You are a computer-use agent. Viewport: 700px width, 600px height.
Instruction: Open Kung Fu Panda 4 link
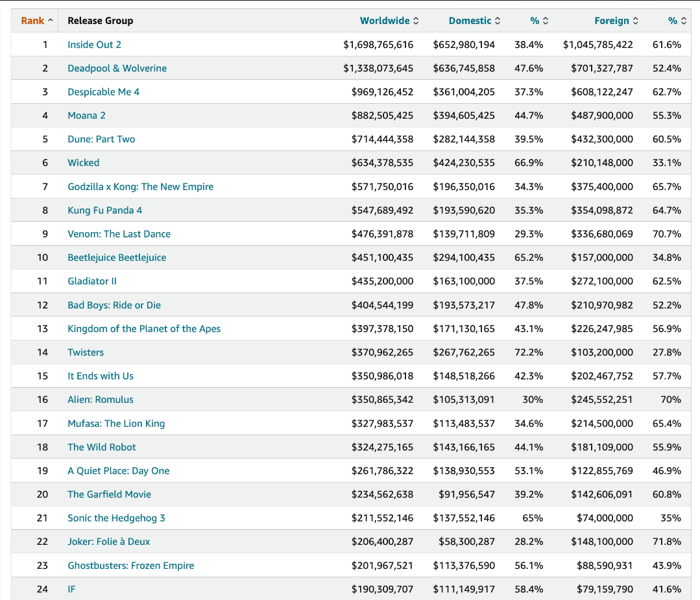click(104, 210)
